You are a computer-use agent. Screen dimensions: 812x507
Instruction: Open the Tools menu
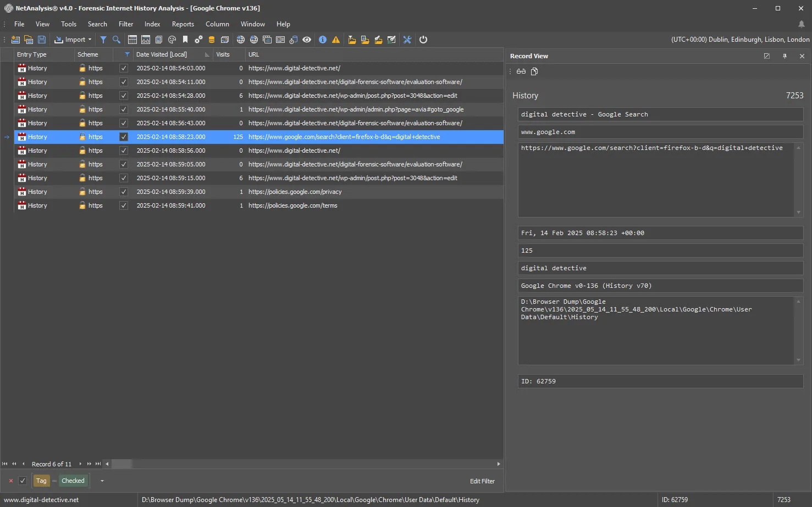click(x=69, y=24)
